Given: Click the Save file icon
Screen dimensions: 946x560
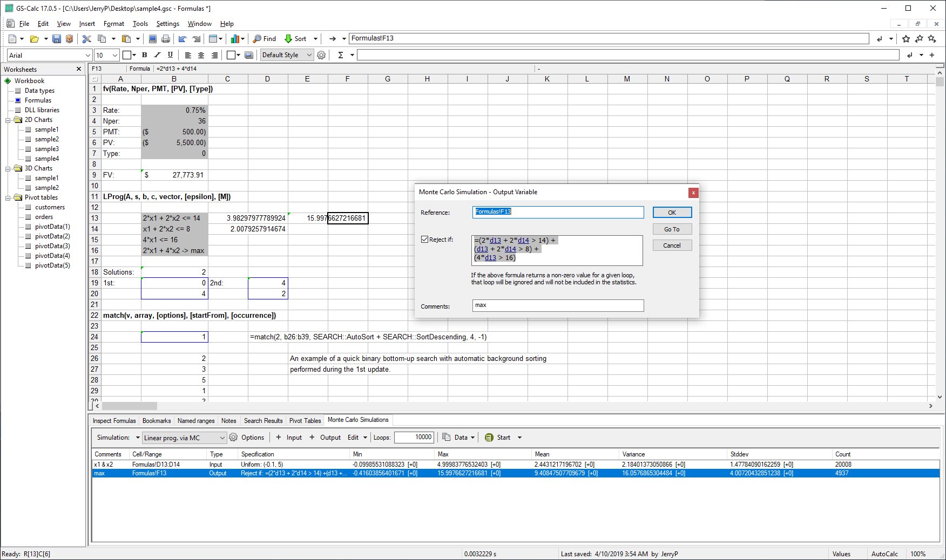Looking at the screenshot, I should 57,39.
